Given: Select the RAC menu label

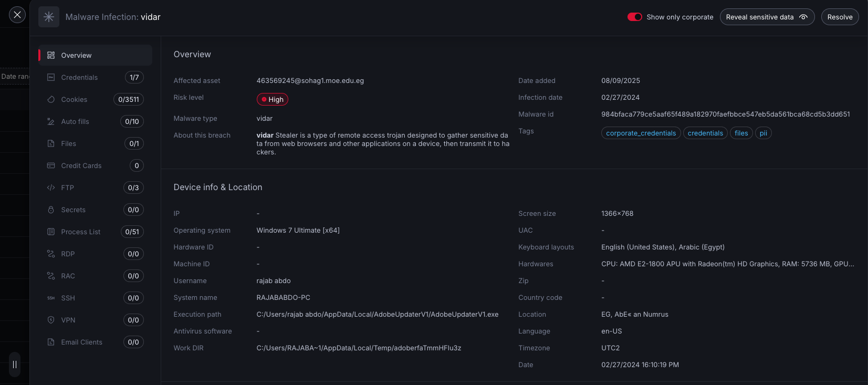Looking at the screenshot, I should pyautogui.click(x=68, y=276).
